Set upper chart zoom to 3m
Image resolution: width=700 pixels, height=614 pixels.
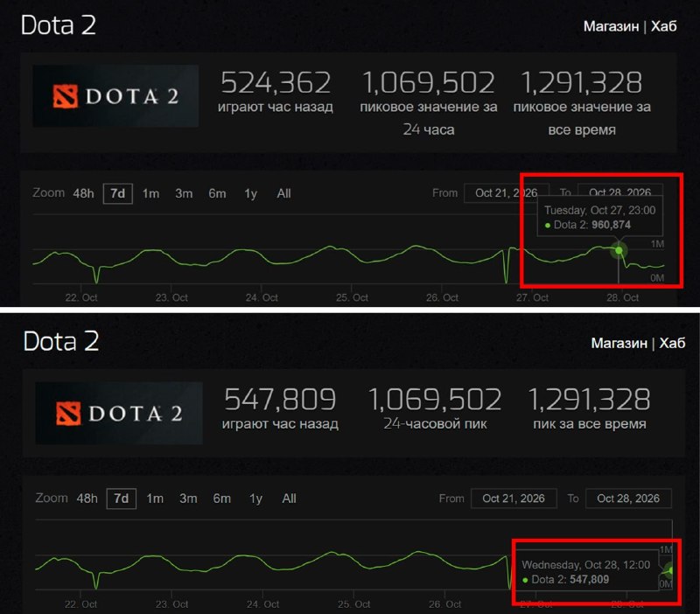pyautogui.click(x=184, y=193)
